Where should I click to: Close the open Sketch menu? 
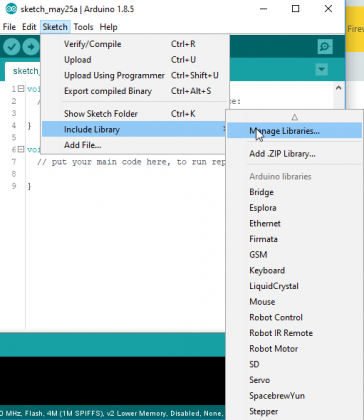click(x=55, y=27)
